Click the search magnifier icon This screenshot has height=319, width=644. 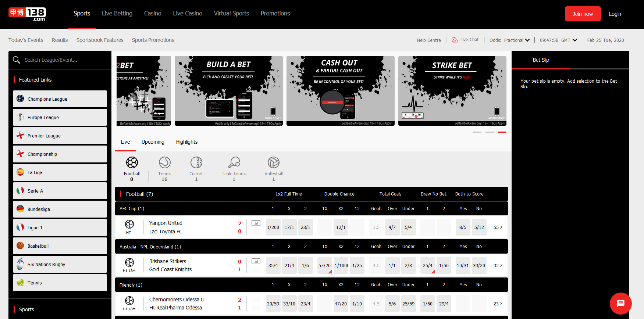(x=17, y=60)
